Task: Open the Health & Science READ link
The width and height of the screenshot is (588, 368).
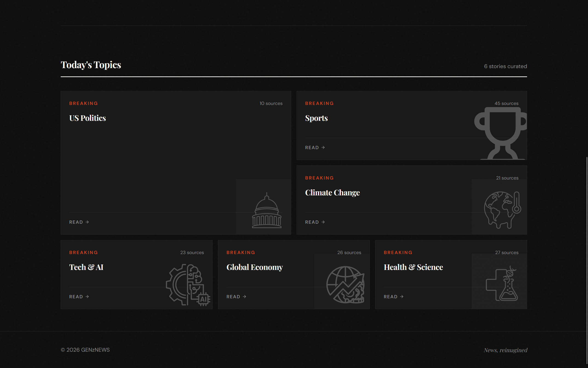Action: click(x=390, y=296)
